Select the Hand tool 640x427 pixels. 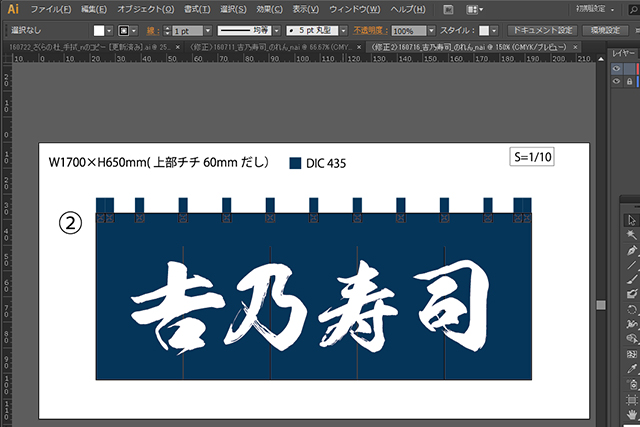coord(631,414)
